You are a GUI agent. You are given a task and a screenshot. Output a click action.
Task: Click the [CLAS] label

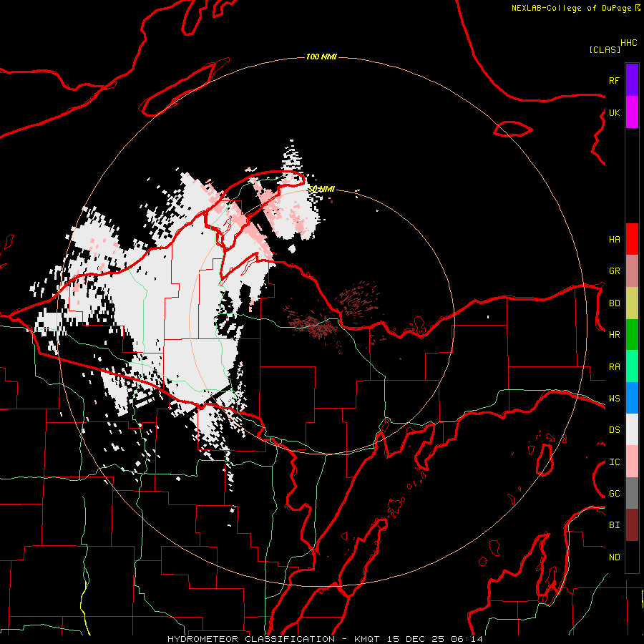tap(605, 49)
